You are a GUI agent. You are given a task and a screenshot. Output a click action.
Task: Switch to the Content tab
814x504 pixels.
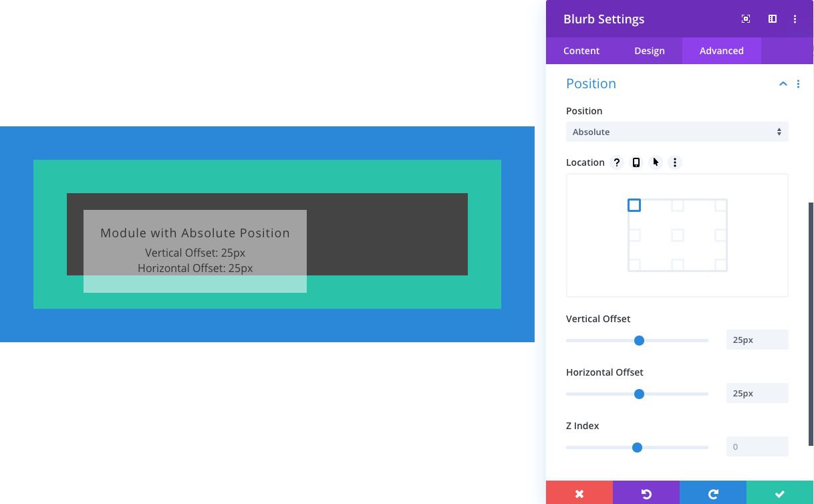click(x=581, y=51)
